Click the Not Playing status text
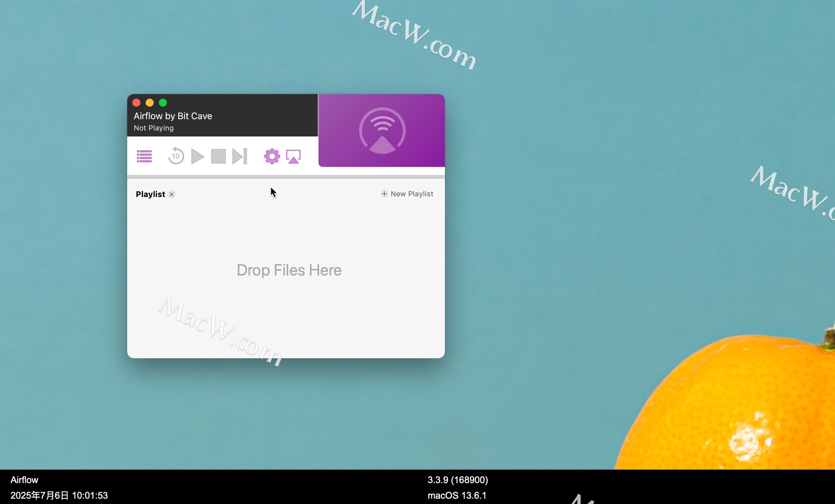Screen dimensions: 835x504 point(154,128)
